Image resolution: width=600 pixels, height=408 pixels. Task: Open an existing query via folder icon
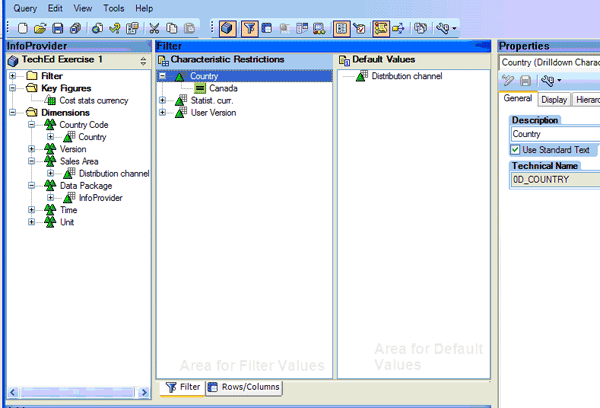point(40,28)
